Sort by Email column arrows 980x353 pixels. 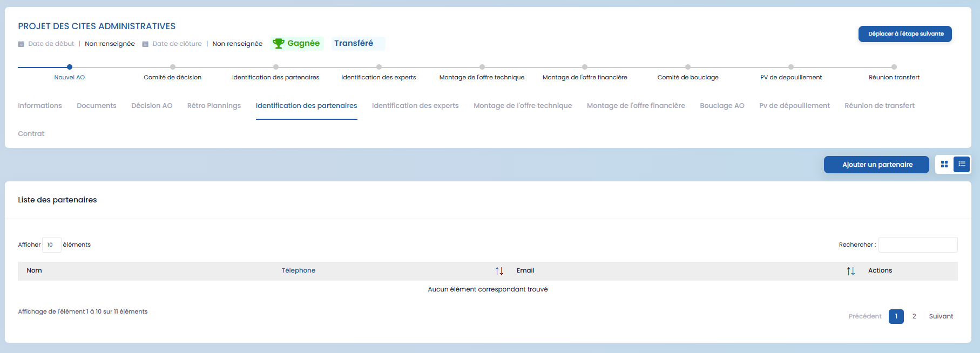(850, 271)
